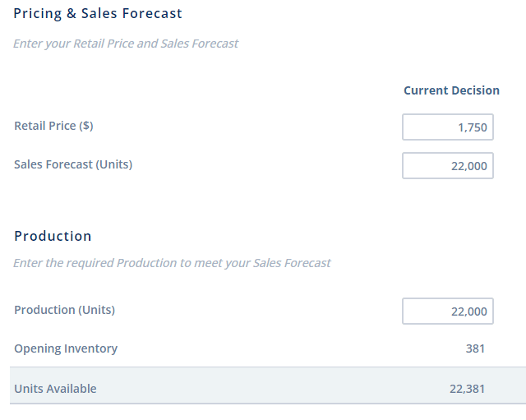
Task: Click the Opening Inventory label
Action: click(x=66, y=348)
